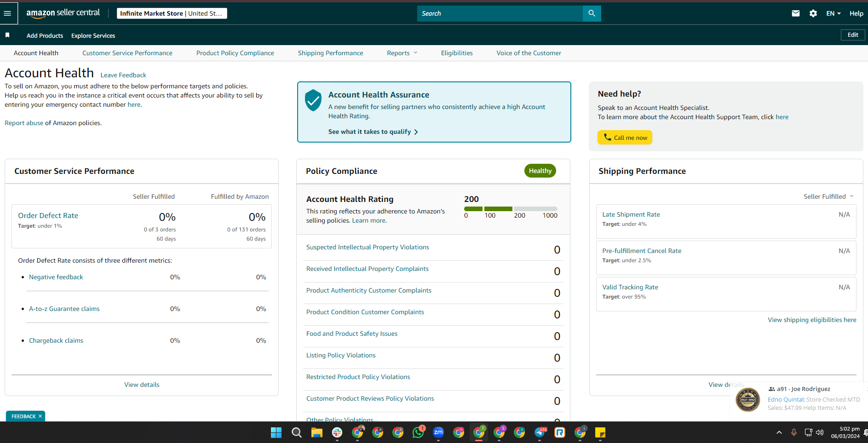
Task: Switch to Customer Service Performance tab
Action: [x=127, y=53]
